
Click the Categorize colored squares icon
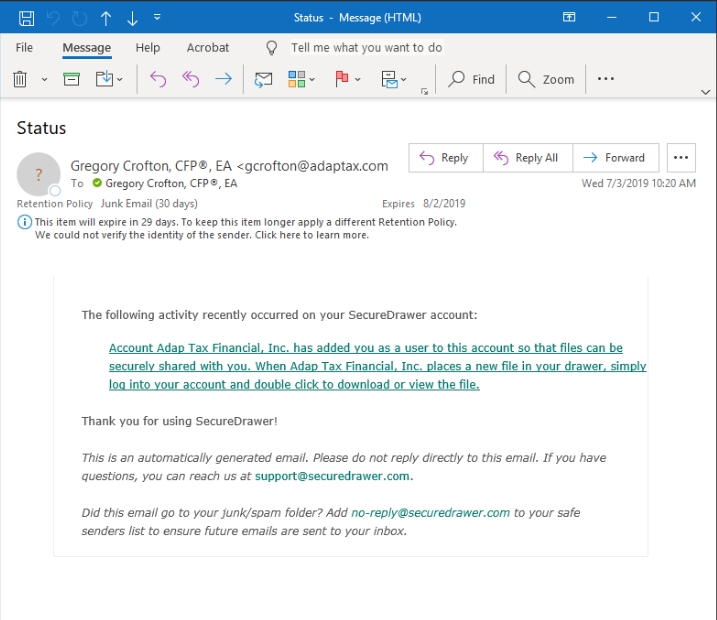[297, 79]
